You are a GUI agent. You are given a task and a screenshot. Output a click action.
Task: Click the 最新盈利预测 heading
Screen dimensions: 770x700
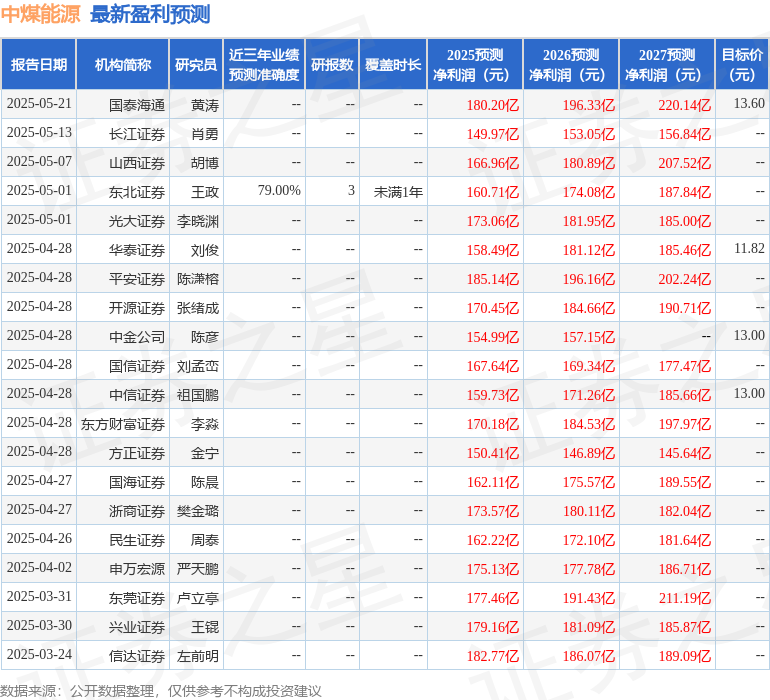point(150,14)
